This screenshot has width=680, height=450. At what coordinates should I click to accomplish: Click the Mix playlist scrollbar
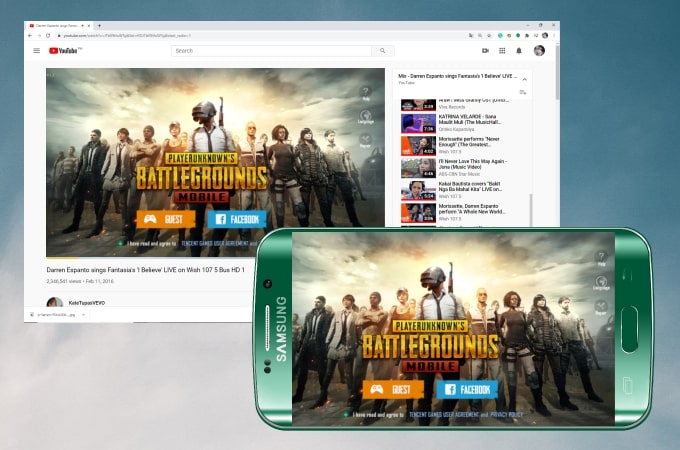(x=531, y=210)
